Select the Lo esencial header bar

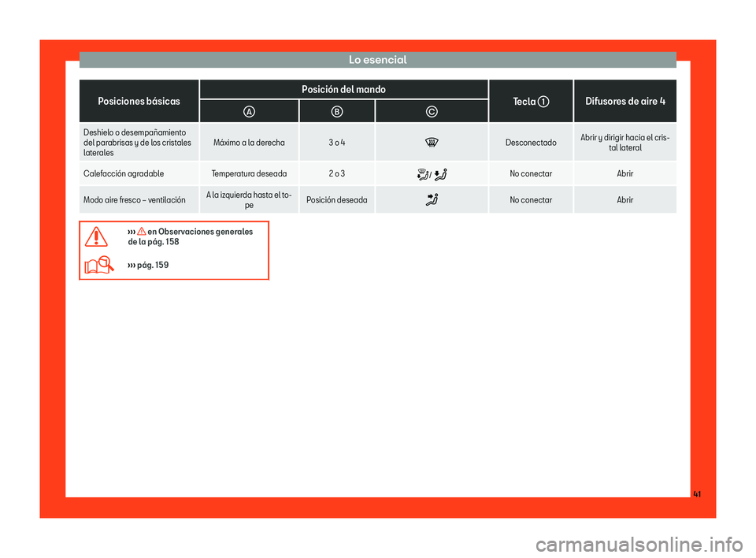(377, 60)
